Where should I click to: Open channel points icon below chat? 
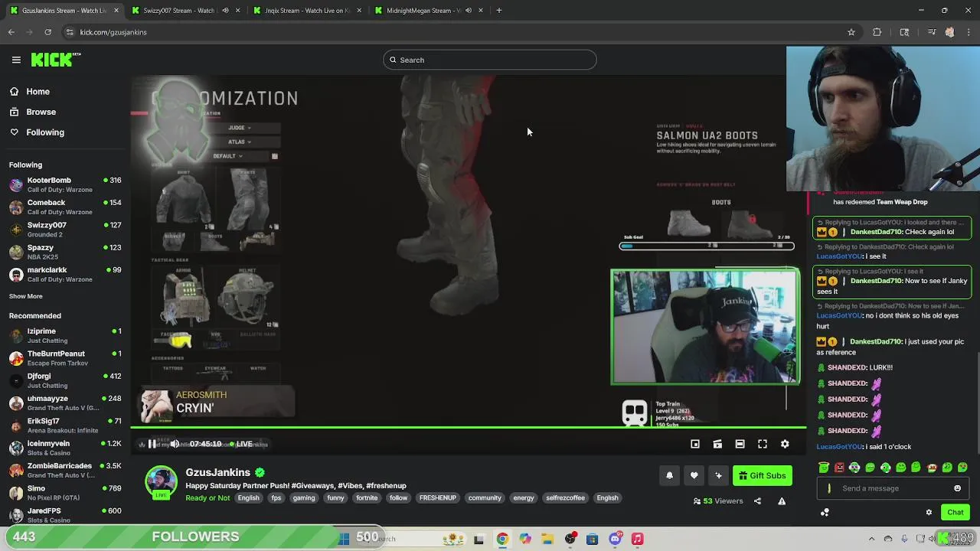coord(825,513)
